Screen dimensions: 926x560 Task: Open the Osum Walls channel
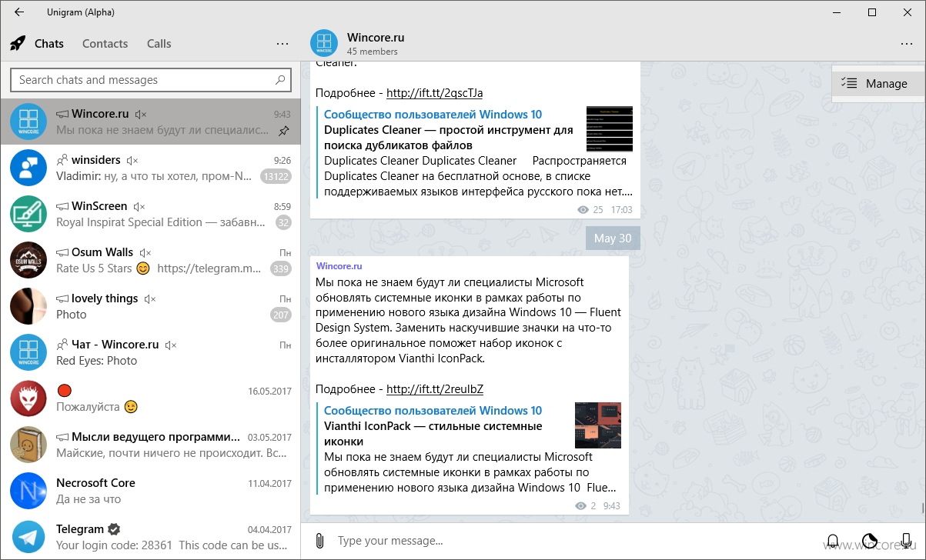tap(151, 260)
